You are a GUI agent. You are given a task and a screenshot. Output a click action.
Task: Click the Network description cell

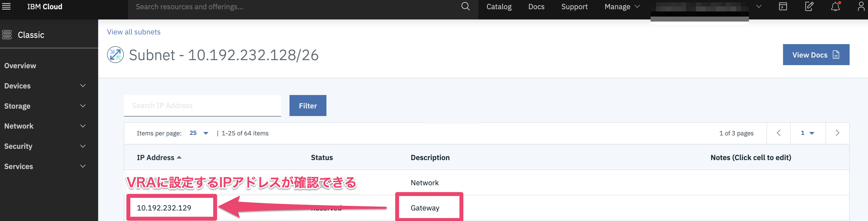[x=425, y=183]
